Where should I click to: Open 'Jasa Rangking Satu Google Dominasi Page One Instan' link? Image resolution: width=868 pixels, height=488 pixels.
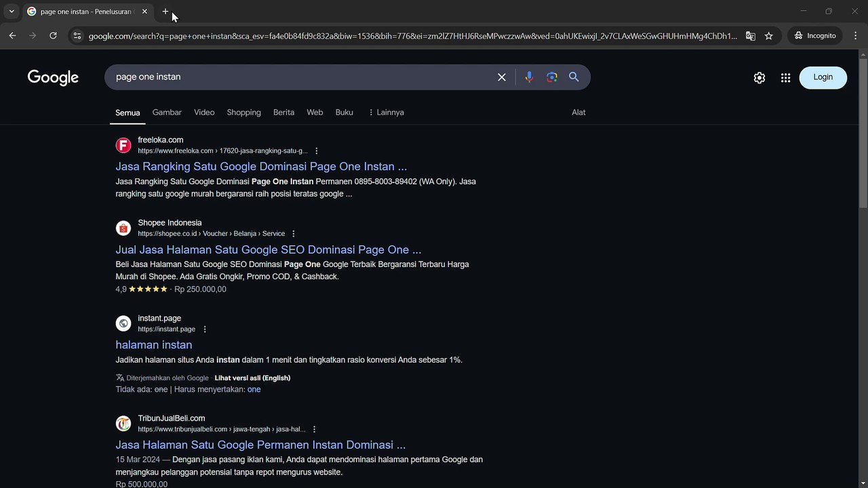261,166
